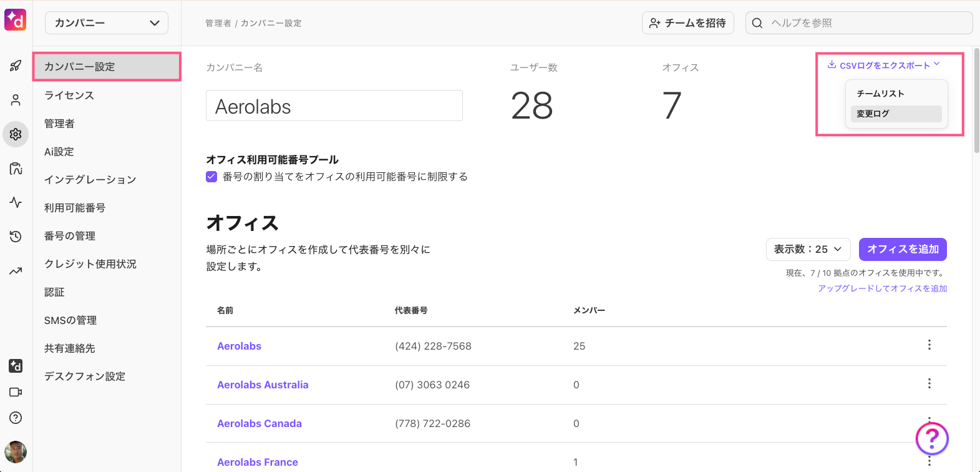Open the 表示数：25 page size dropdown
Screen dimensions: 980x472
click(x=808, y=249)
